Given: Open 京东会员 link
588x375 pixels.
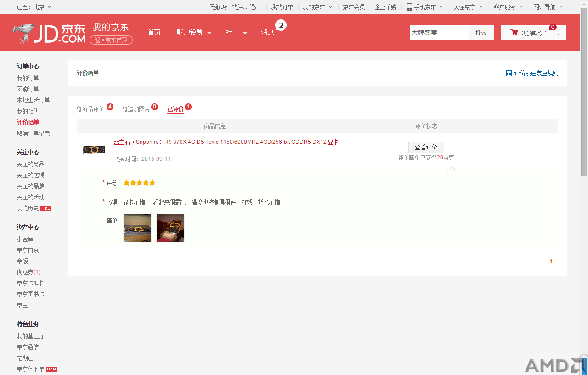Looking at the screenshot, I should coord(354,7).
